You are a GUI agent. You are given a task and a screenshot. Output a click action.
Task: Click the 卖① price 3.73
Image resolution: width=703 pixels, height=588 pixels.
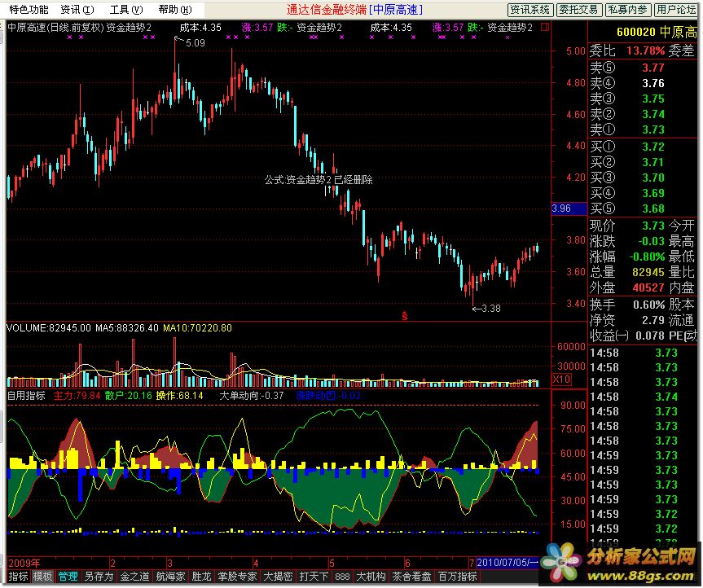652,130
